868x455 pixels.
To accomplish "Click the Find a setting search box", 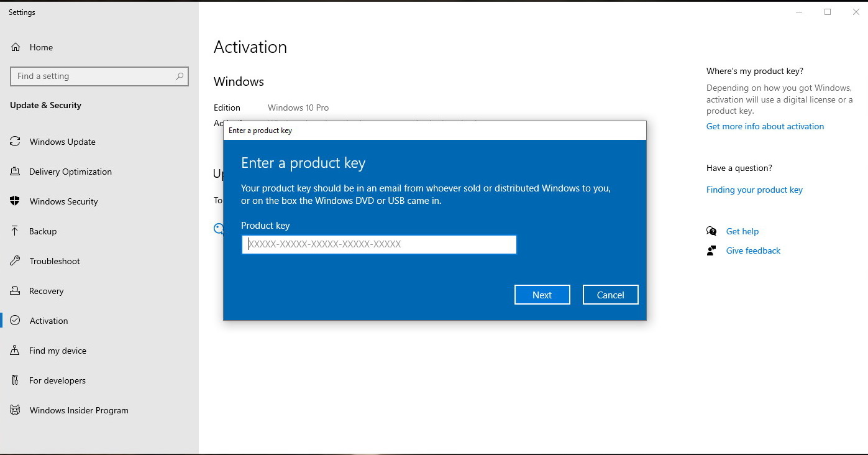I will (x=99, y=76).
